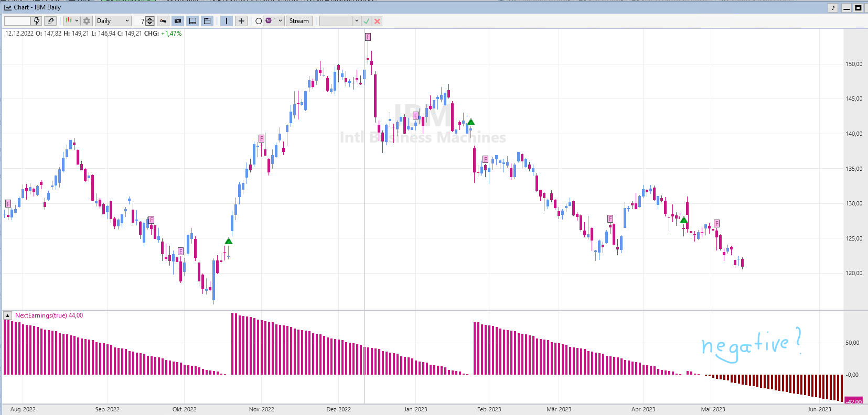The image size is (868, 415).
Task: Click the green checkmark apply icon
Action: coord(367,21)
